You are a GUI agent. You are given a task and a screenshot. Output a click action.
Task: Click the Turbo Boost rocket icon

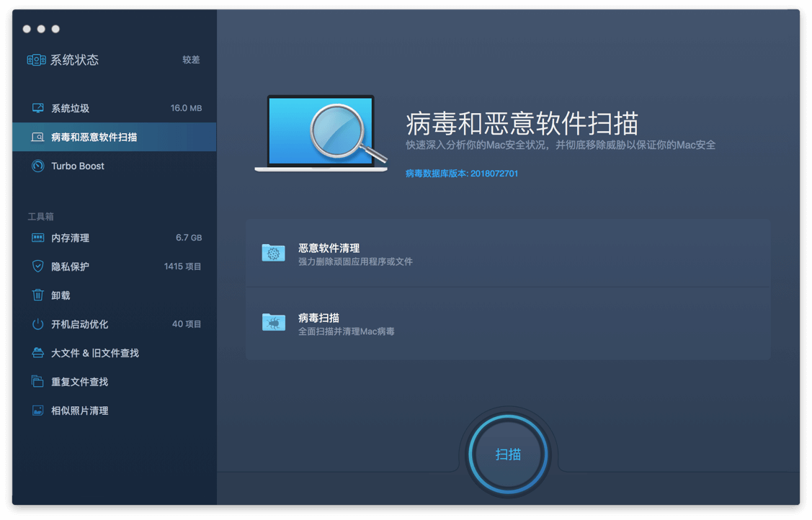40,166
